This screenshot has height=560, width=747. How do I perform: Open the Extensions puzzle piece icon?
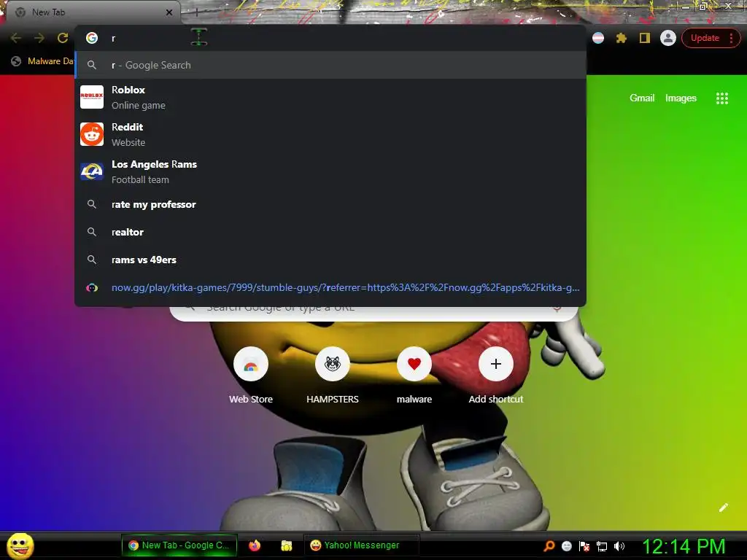pos(621,38)
